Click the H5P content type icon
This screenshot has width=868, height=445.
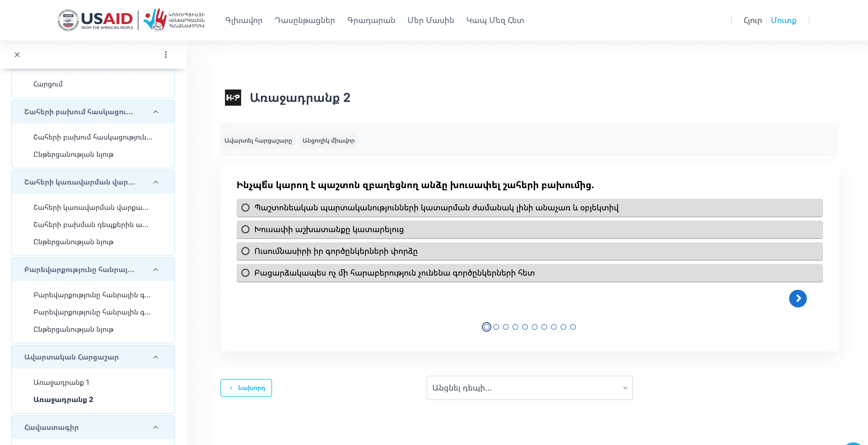pyautogui.click(x=233, y=98)
